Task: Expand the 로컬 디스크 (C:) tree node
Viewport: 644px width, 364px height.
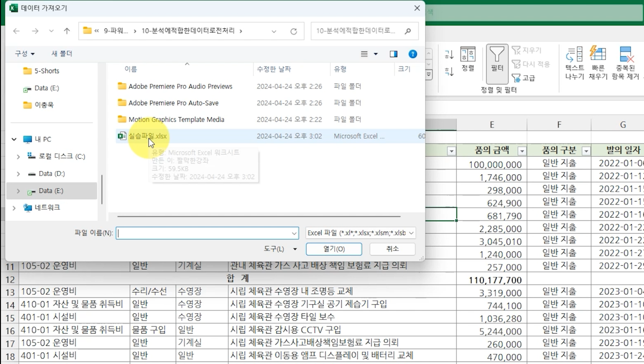Action: tap(18, 157)
